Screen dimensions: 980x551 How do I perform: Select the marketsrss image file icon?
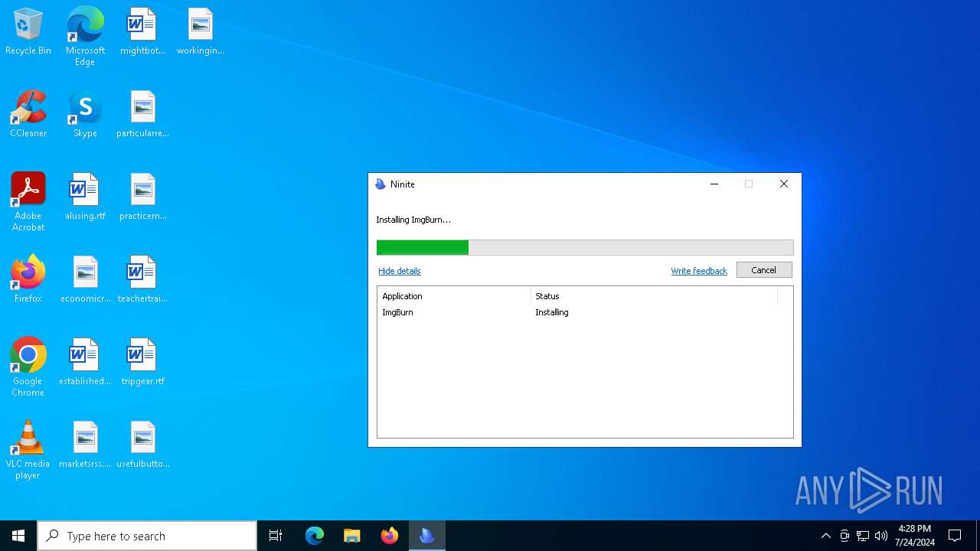tap(85, 445)
